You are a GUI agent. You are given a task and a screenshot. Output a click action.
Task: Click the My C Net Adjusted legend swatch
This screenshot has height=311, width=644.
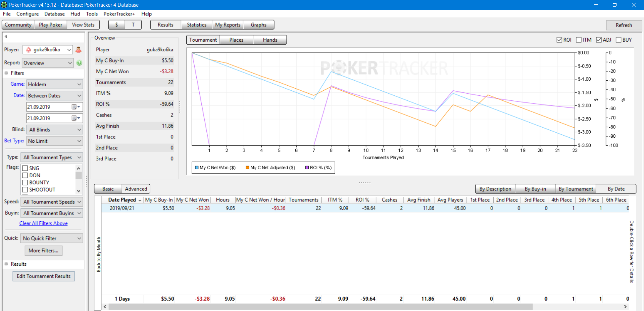247,168
